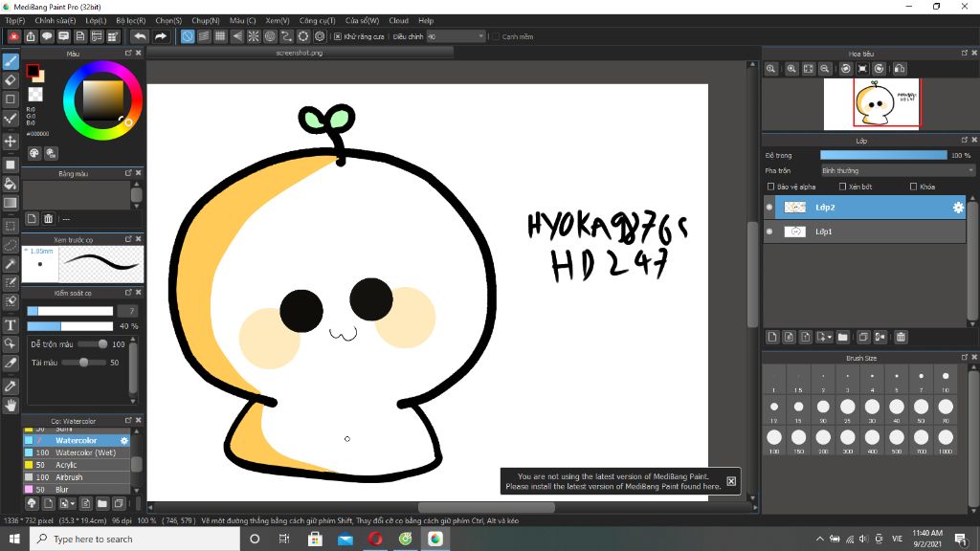The image size is (980, 551).
Task: Open the Điều chỉnh correction value dropdown
Action: [457, 36]
